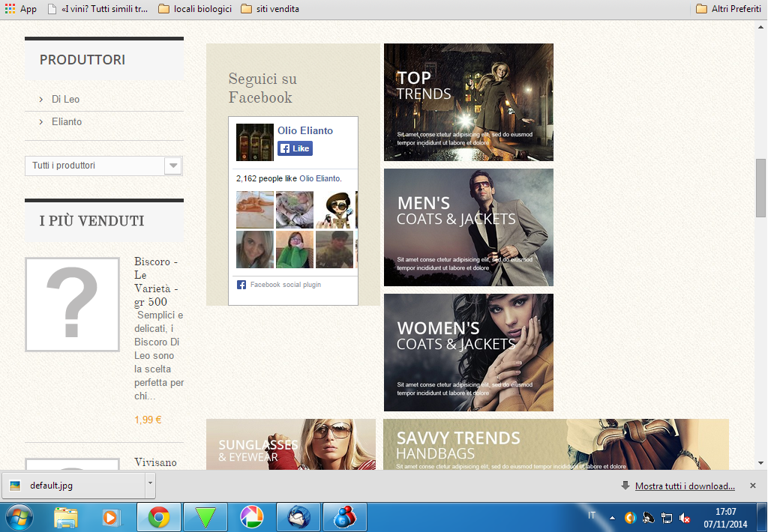The height and width of the screenshot is (532, 768).
Task: Open Thunderbird mail from the taskbar
Action: pos(298,517)
